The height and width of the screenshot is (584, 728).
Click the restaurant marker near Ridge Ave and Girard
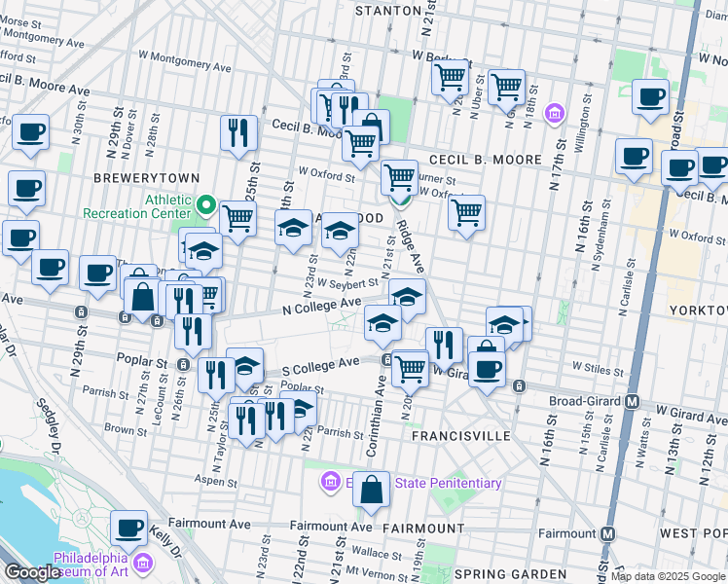tap(443, 344)
